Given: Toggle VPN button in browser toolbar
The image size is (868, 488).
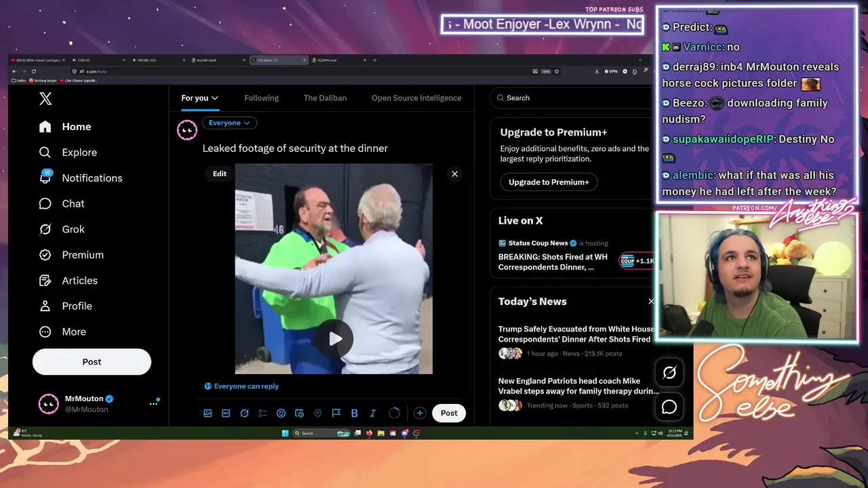Looking at the screenshot, I should [x=611, y=71].
